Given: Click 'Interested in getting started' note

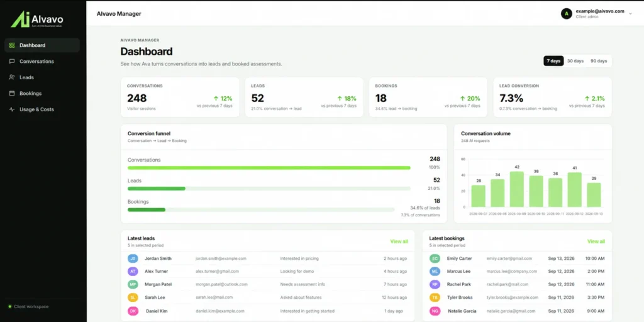Looking at the screenshot, I should tap(307, 311).
